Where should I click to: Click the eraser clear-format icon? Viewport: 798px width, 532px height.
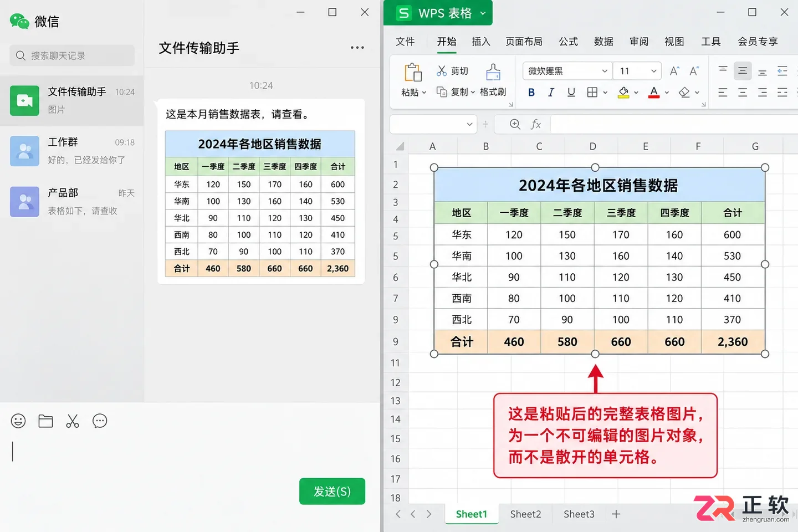[685, 93]
